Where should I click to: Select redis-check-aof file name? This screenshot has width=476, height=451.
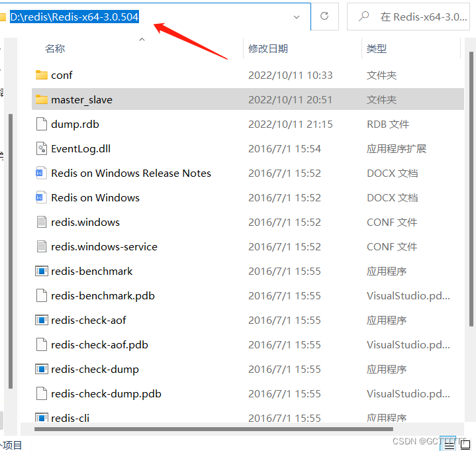[88, 320]
